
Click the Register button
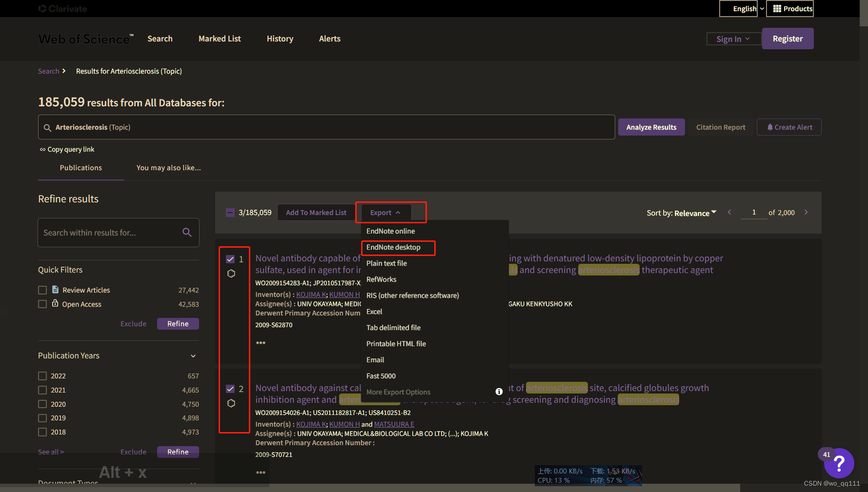(x=787, y=39)
